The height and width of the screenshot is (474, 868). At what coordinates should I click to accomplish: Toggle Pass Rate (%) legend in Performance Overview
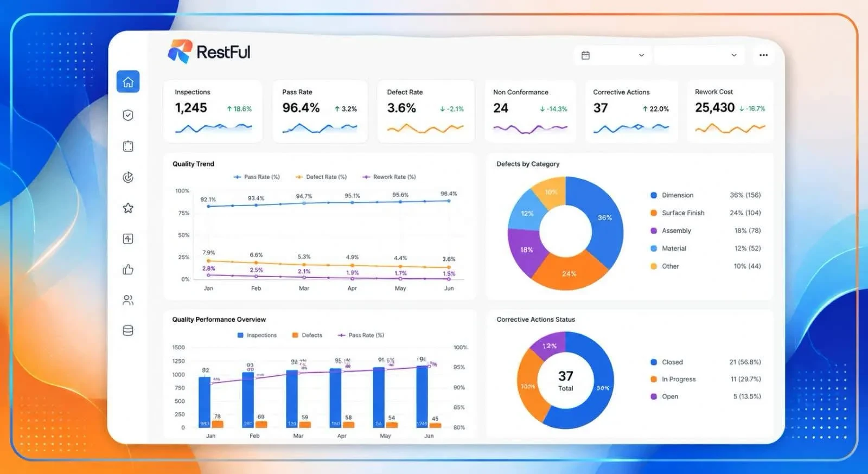point(361,335)
